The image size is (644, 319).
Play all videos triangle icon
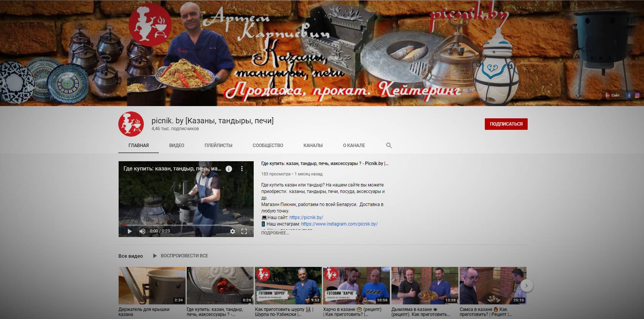tap(155, 256)
